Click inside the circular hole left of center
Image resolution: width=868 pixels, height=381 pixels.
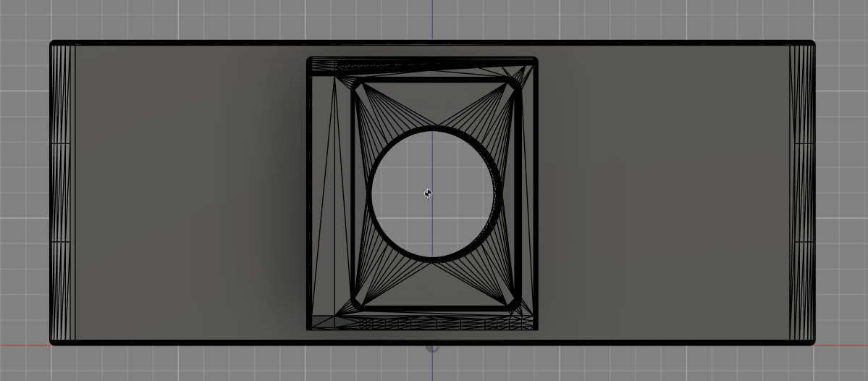[397, 194]
